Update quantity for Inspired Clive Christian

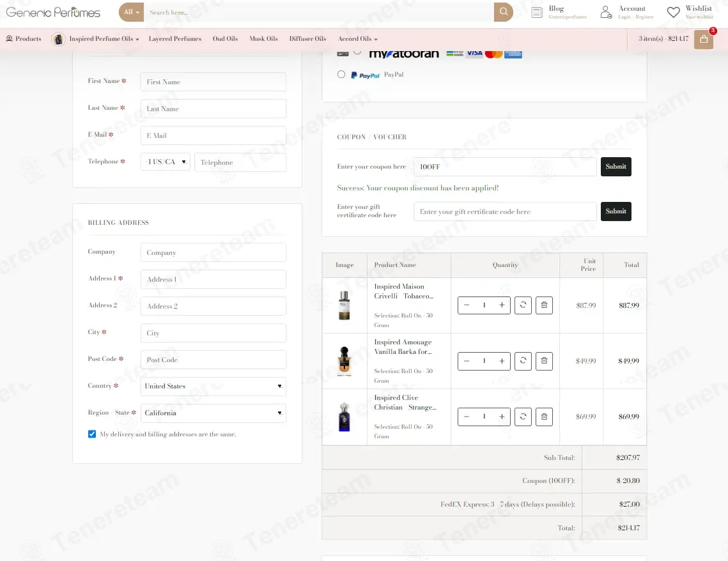[x=523, y=417]
